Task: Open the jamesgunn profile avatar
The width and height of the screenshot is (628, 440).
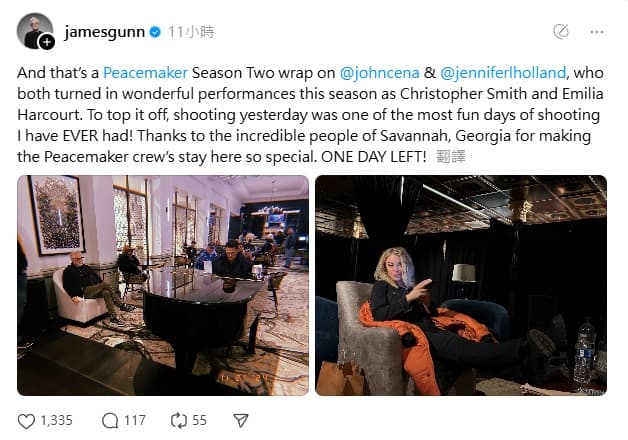Action: (35, 31)
